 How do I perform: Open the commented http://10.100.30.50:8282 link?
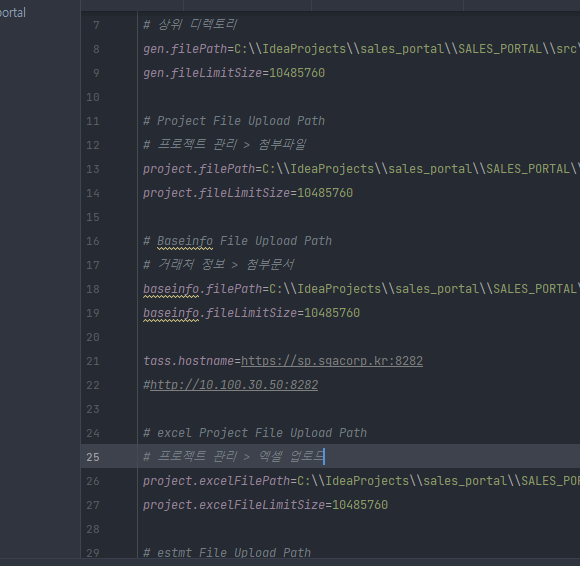[234, 385]
